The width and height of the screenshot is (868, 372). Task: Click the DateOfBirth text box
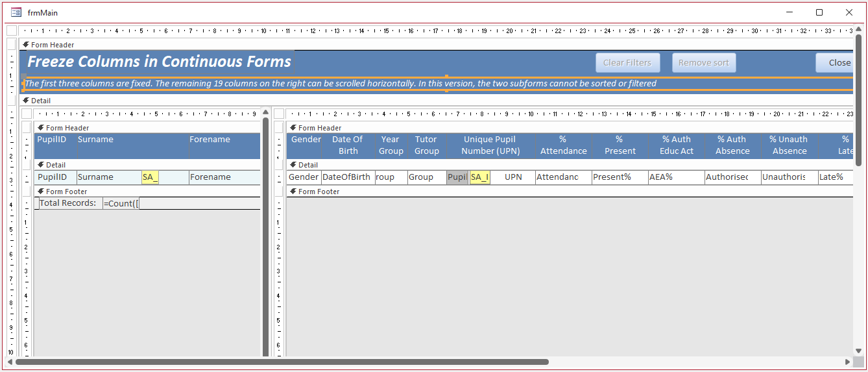pos(348,177)
